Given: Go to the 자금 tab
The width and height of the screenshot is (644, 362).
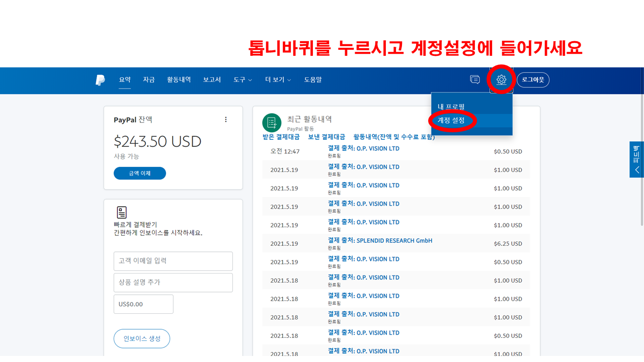Looking at the screenshot, I should [x=149, y=79].
